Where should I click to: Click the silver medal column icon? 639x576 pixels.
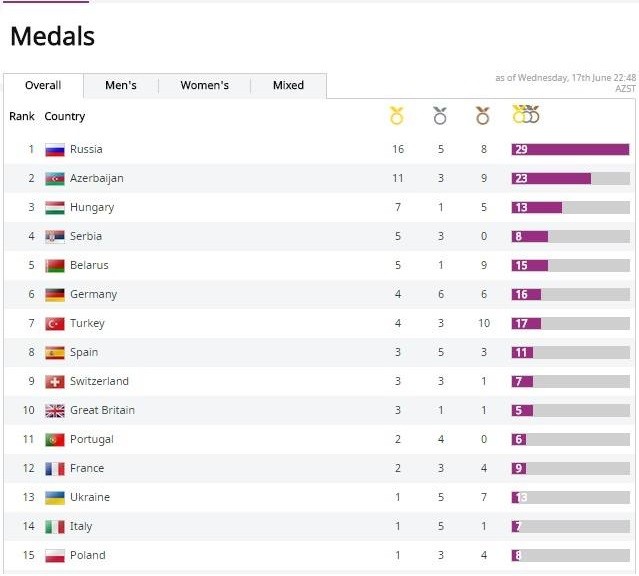[x=440, y=116]
